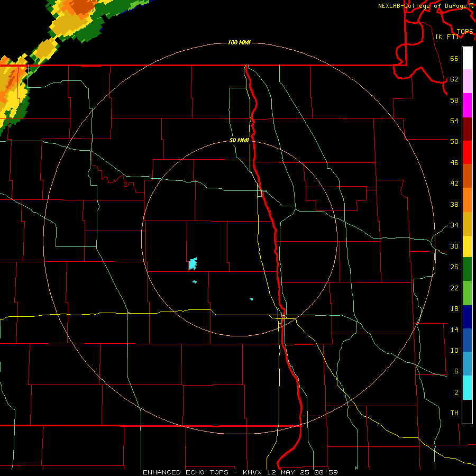476x476 pixels.
Task: Click the black TH threshold swatch
Action: 467,411
